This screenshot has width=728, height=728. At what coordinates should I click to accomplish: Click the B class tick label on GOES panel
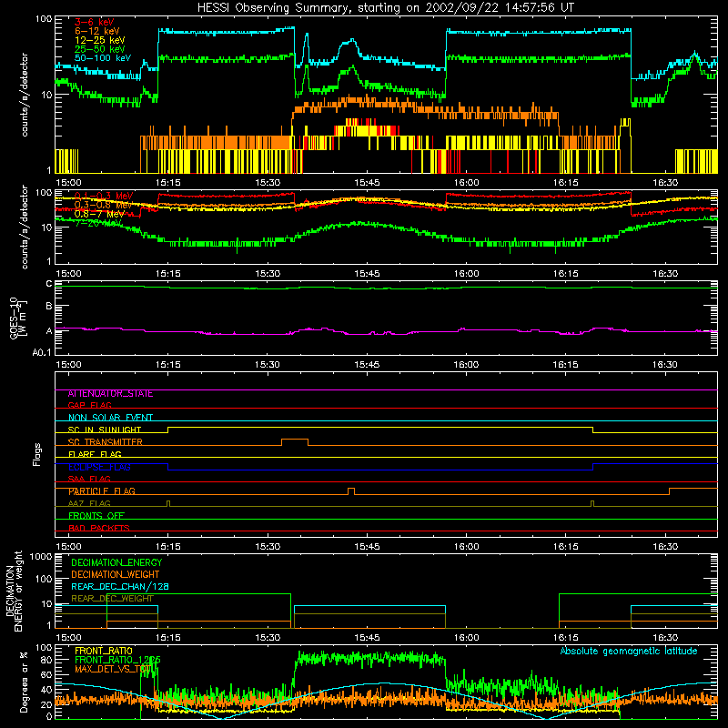pyautogui.click(x=49, y=307)
